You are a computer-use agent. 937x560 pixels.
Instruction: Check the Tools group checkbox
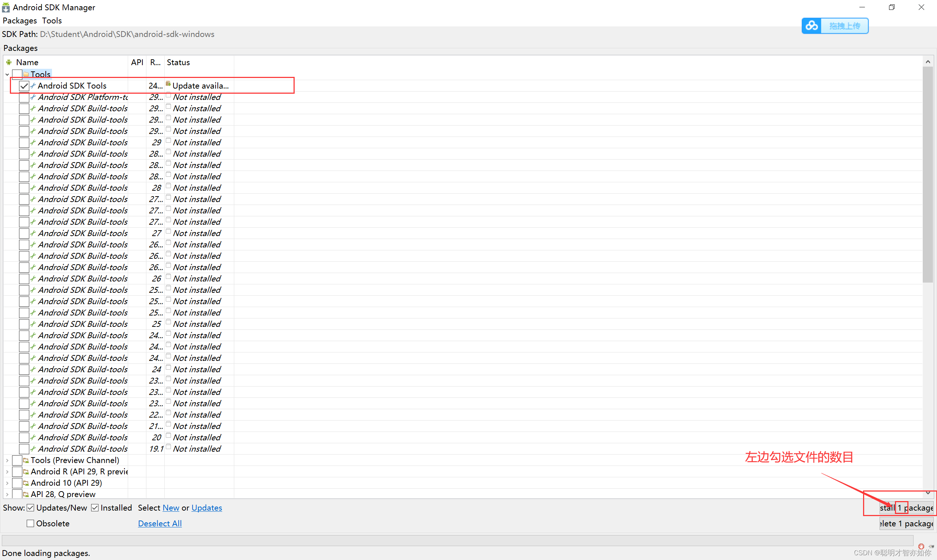pos(17,74)
